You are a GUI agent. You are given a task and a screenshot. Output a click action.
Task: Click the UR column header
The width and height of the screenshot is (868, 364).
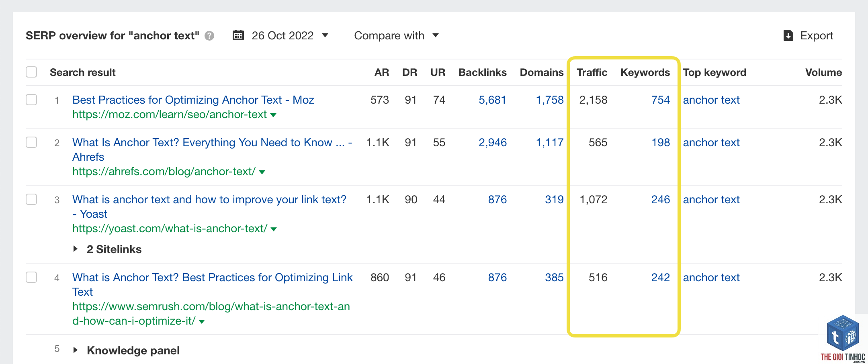click(x=438, y=72)
